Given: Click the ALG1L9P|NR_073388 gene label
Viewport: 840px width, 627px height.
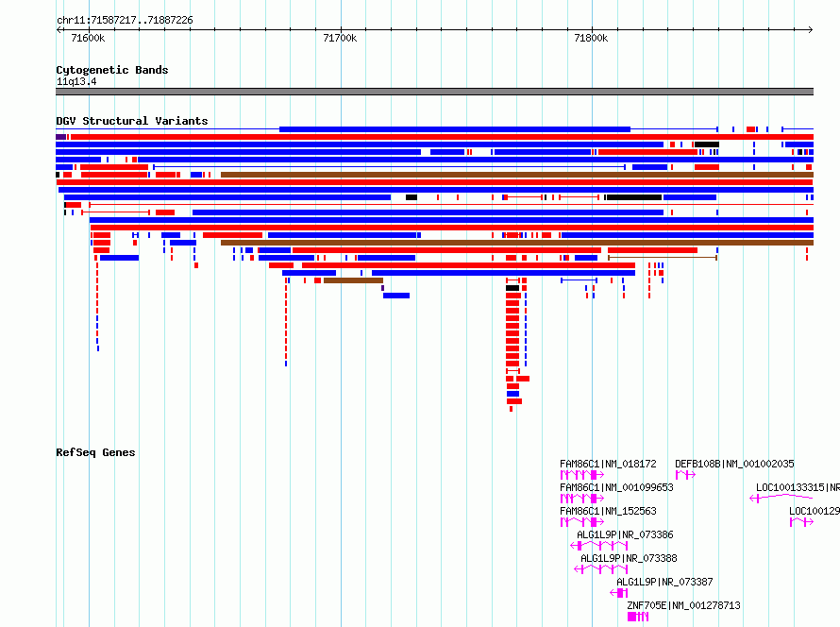Looking at the screenshot, I should click(x=629, y=558).
